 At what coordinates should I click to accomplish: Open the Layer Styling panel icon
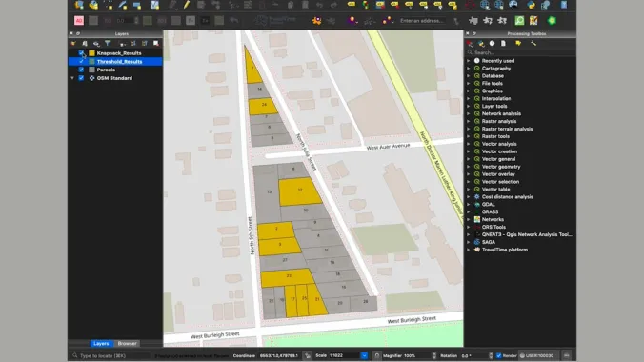point(73,43)
